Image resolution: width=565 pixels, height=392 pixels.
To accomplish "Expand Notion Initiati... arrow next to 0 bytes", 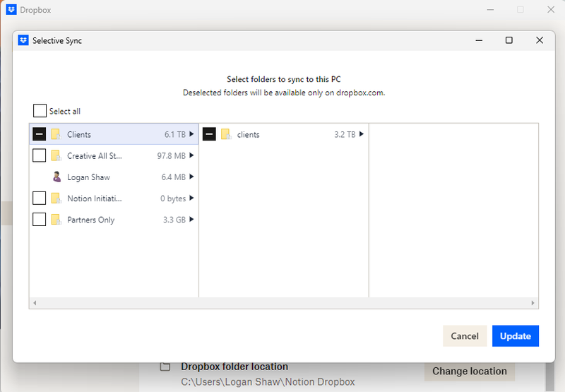I will 191,198.
